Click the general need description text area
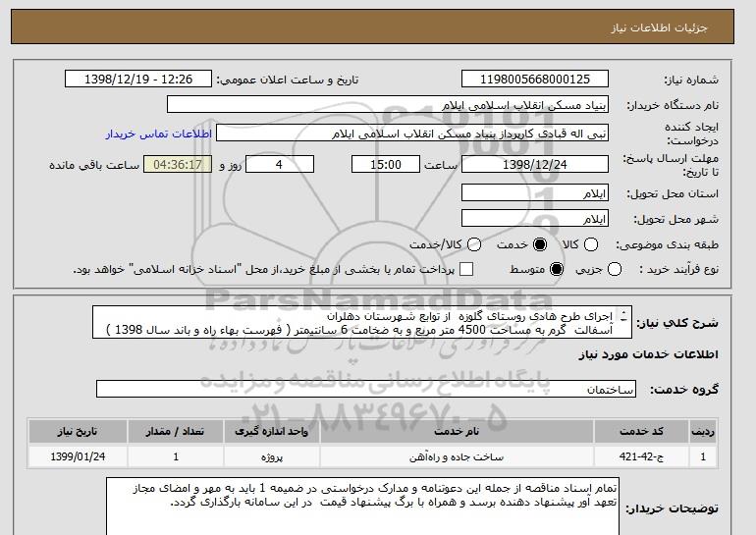The height and width of the screenshot is (535, 756). tap(362, 322)
